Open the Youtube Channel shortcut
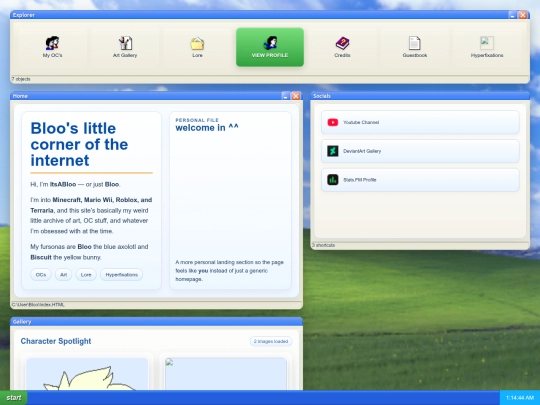The width and height of the screenshot is (540, 405). [x=420, y=122]
